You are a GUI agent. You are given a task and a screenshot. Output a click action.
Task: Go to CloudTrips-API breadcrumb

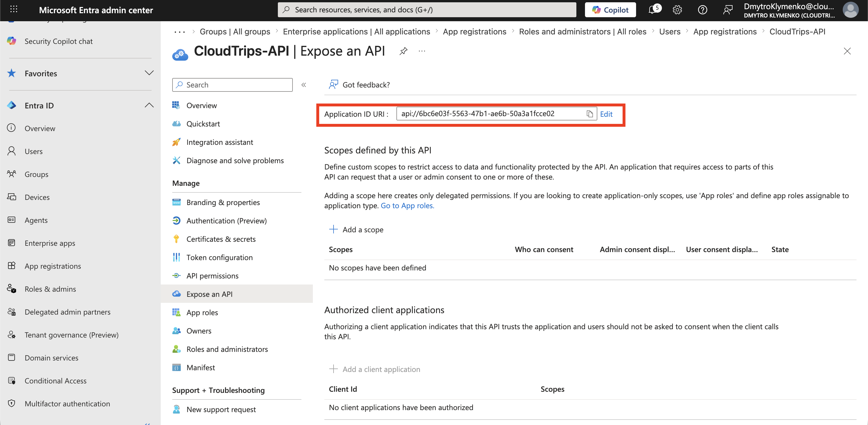pos(797,31)
